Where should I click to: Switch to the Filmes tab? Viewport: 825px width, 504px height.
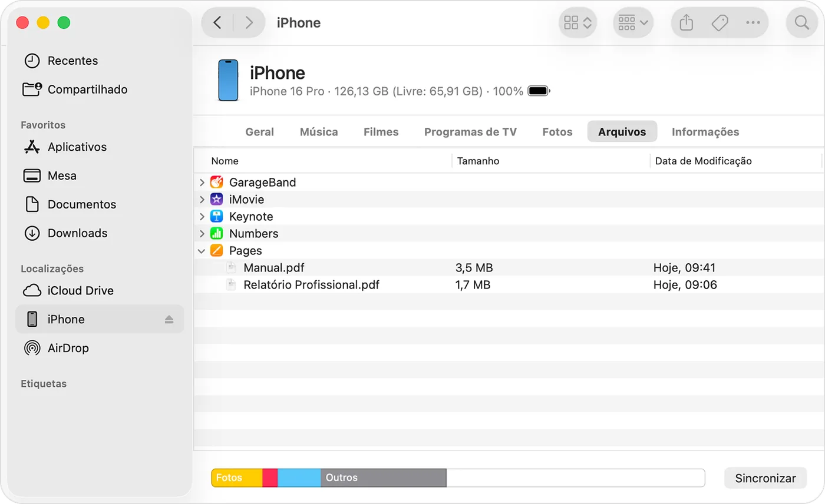point(381,132)
